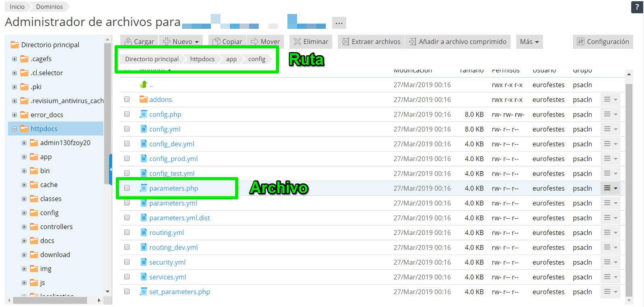Select the httpdocs folder in the tree
This screenshot has height=307, width=644.
click(44, 129)
